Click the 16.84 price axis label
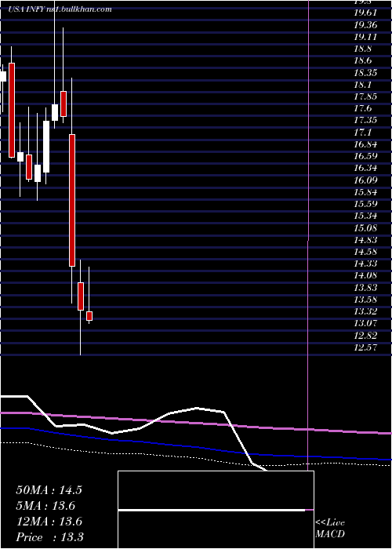 pos(365,144)
